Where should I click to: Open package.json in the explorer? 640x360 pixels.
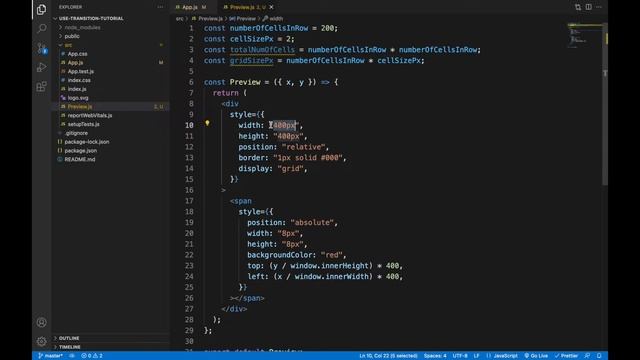80,151
